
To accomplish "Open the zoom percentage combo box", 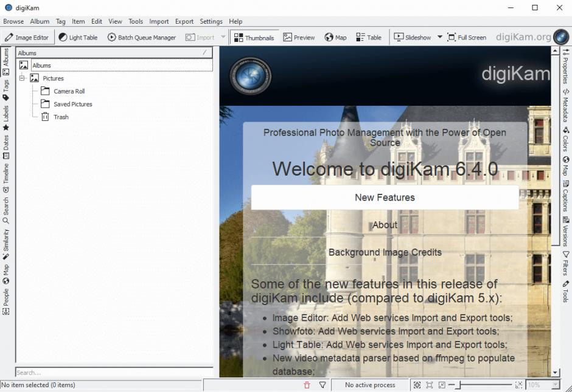I will point(543,385).
